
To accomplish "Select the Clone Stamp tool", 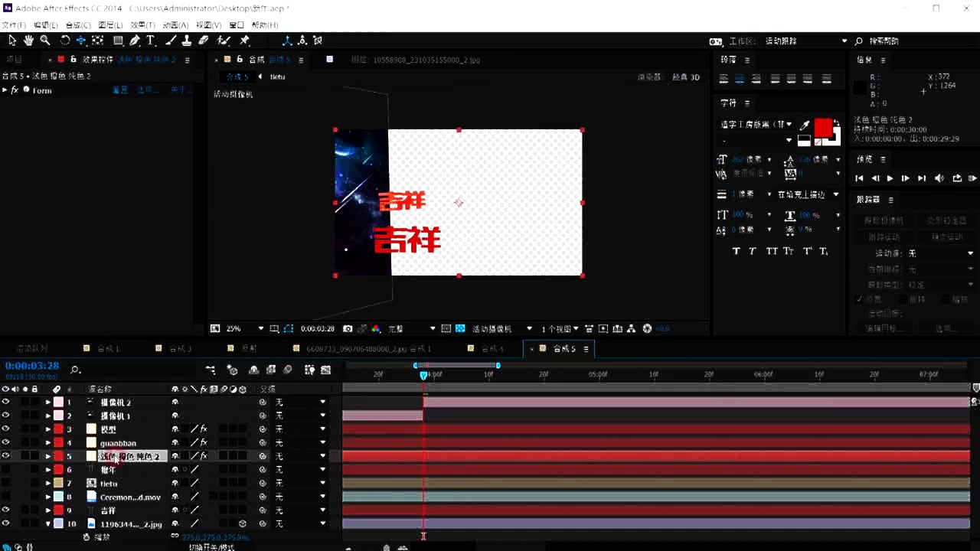I will 187,41.
